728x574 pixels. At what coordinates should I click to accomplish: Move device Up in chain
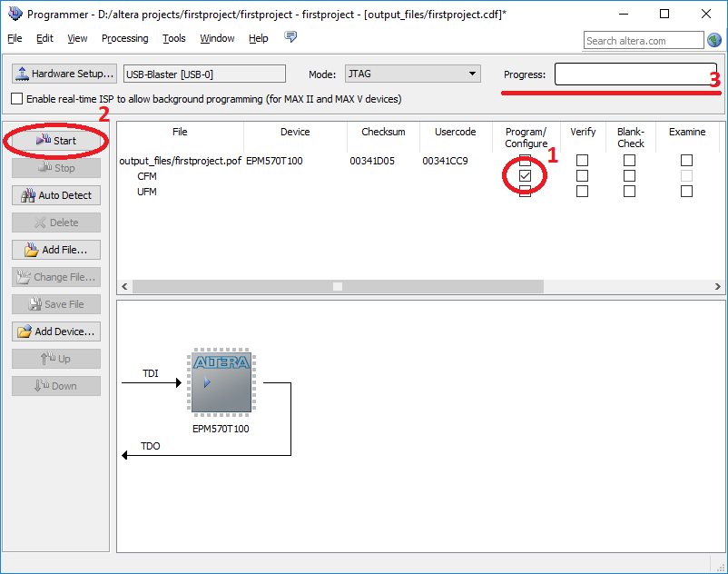pyautogui.click(x=56, y=359)
